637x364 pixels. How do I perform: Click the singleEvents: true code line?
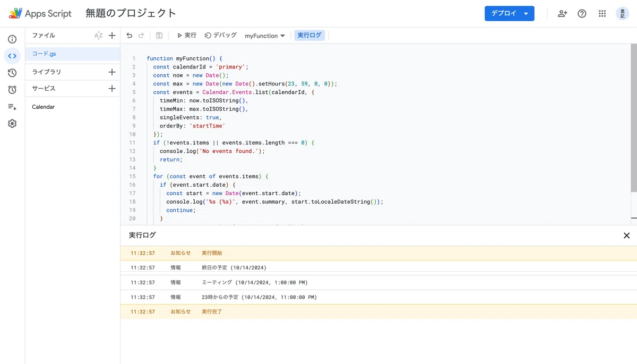[x=191, y=117]
